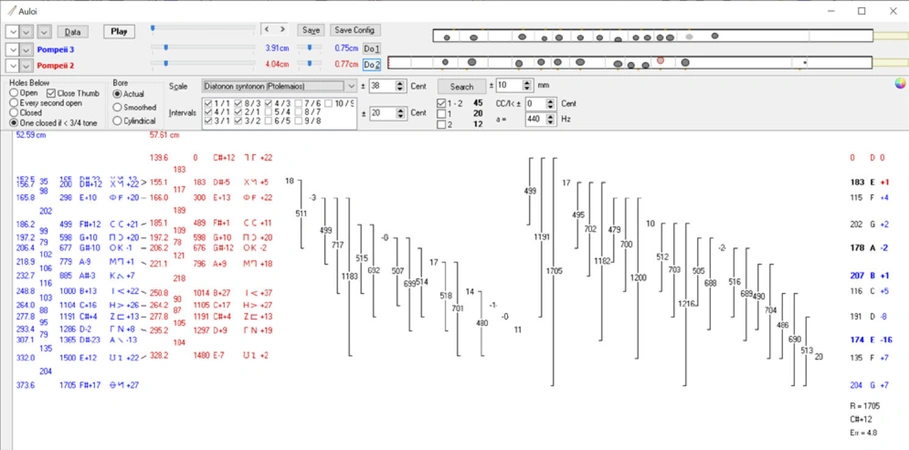Image resolution: width=909 pixels, height=450 pixels.
Task: Click the Do1 button for Pompeii 3
Action: pos(372,48)
